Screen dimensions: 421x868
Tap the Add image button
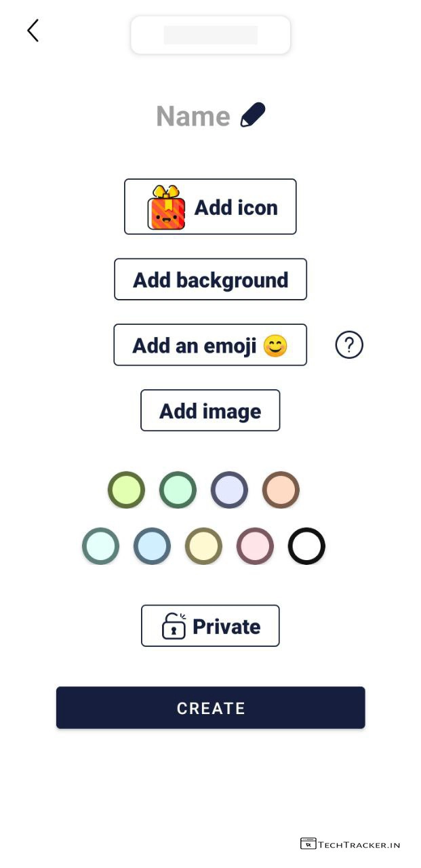pyautogui.click(x=210, y=410)
